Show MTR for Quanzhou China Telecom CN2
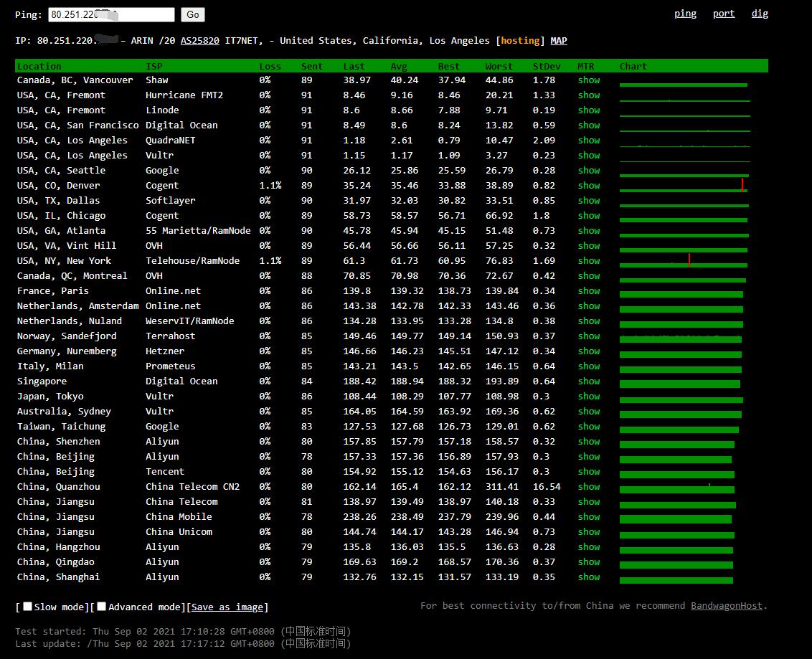 [588, 487]
